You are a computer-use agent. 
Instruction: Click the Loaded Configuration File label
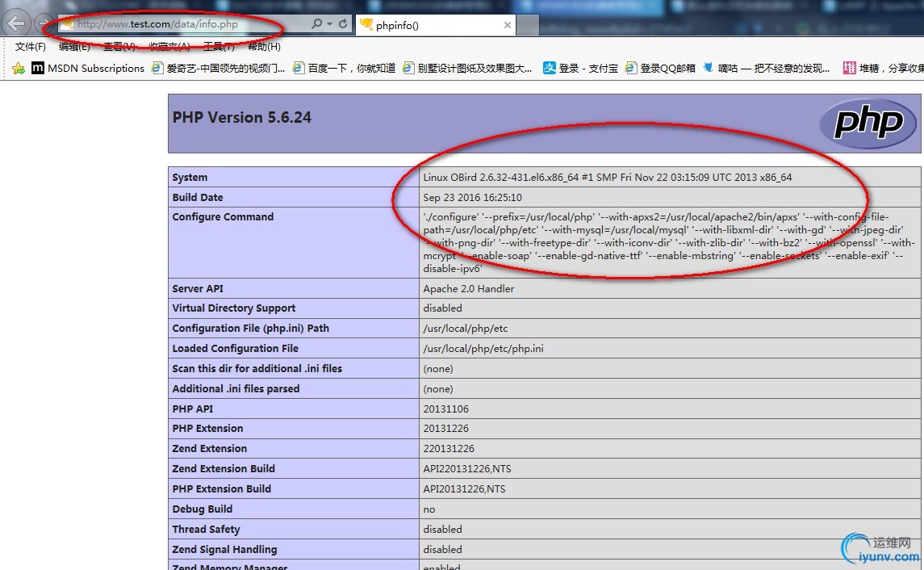click(235, 348)
